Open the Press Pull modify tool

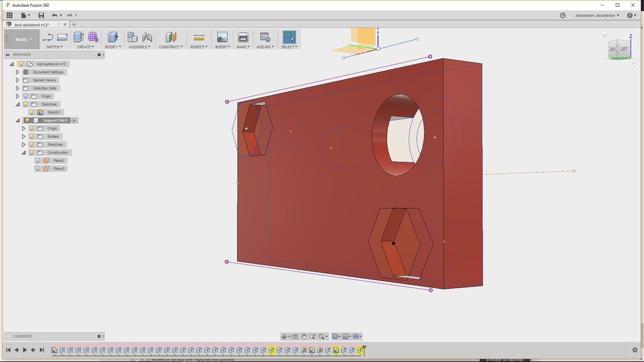[113, 37]
